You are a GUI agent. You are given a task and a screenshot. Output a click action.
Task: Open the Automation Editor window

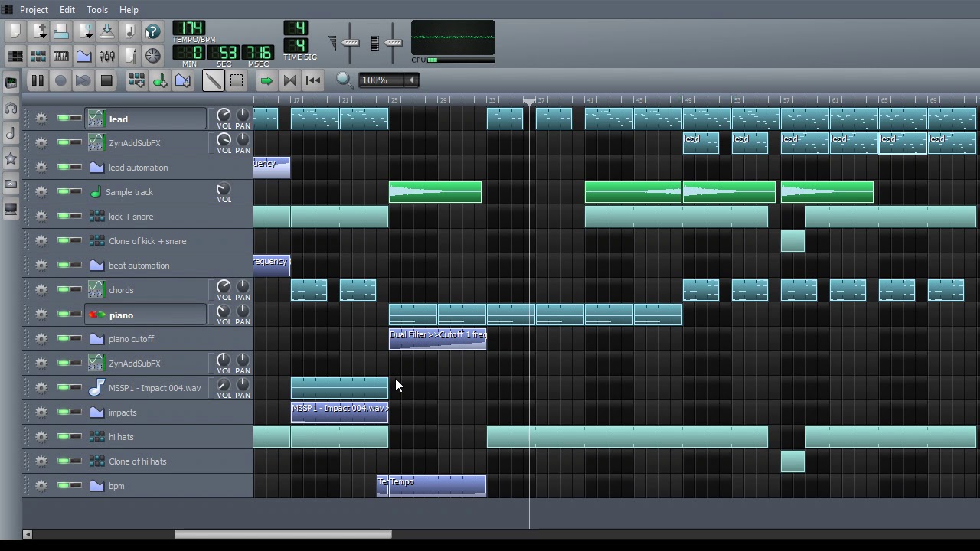83,56
